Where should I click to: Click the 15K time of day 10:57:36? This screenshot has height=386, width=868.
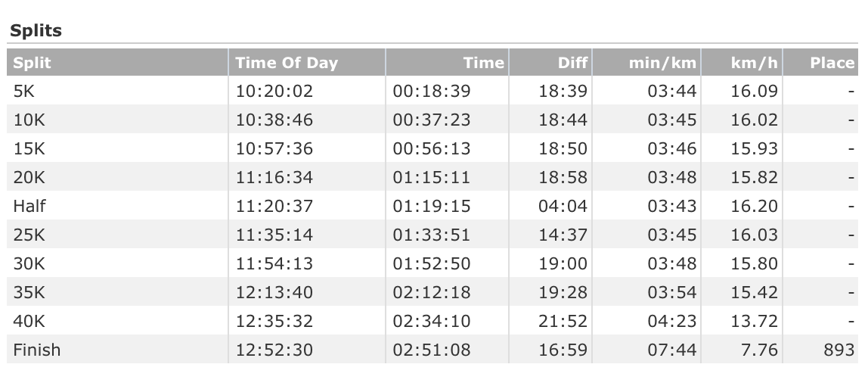coord(274,149)
